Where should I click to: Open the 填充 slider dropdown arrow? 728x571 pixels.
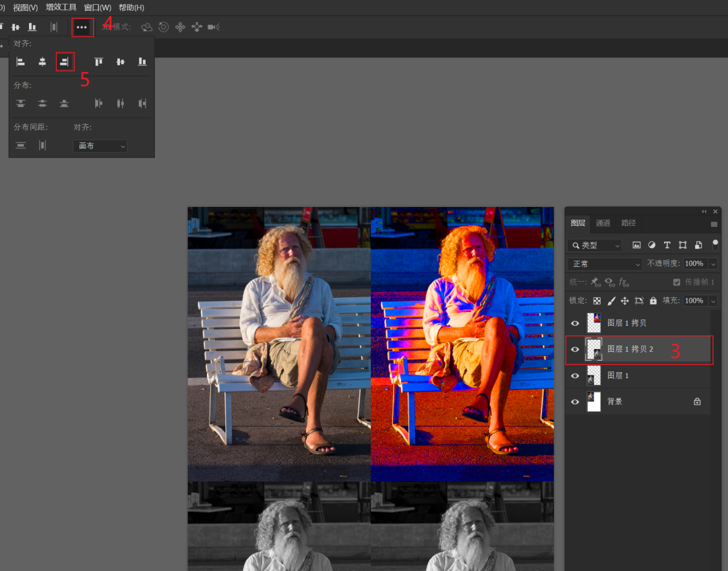713,301
